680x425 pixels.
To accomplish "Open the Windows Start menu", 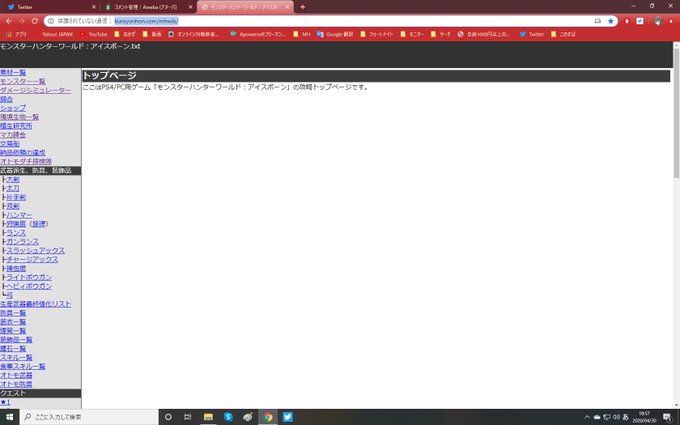I will [x=10, y=417].
